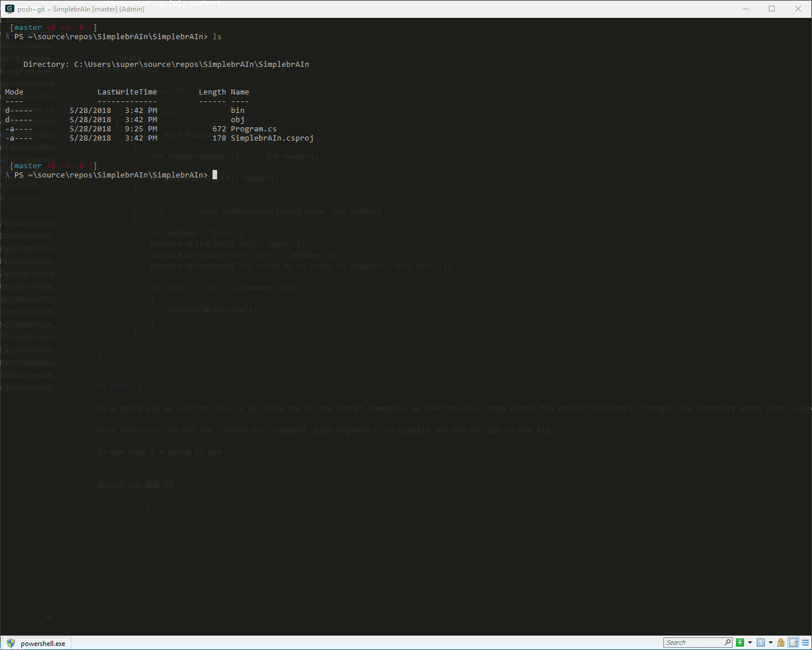Toggle the padlock icon in the status bar

(x=781, y=643)
